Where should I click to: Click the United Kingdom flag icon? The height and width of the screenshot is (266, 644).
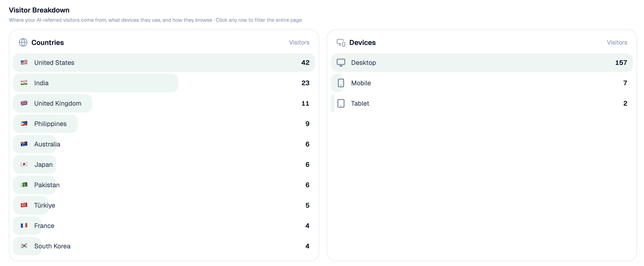click(x=24, y=103)
